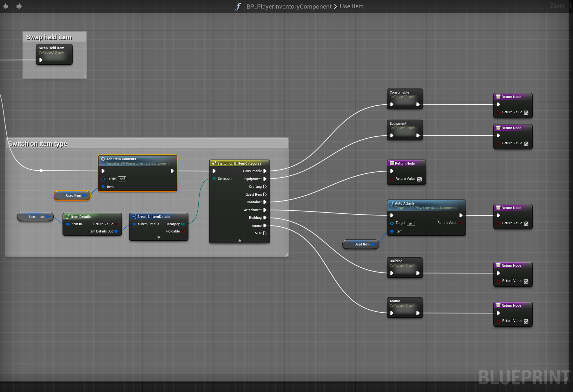573x392 pixels.
Task: Collapse the Switch on E_ItemCategorys node
Action: pos(240,240)
